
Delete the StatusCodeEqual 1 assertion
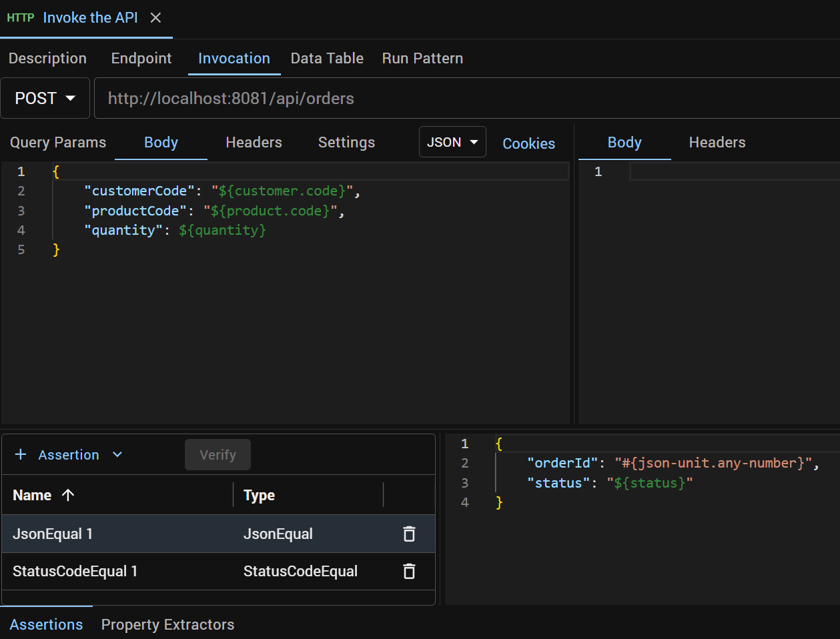(409, 571)
